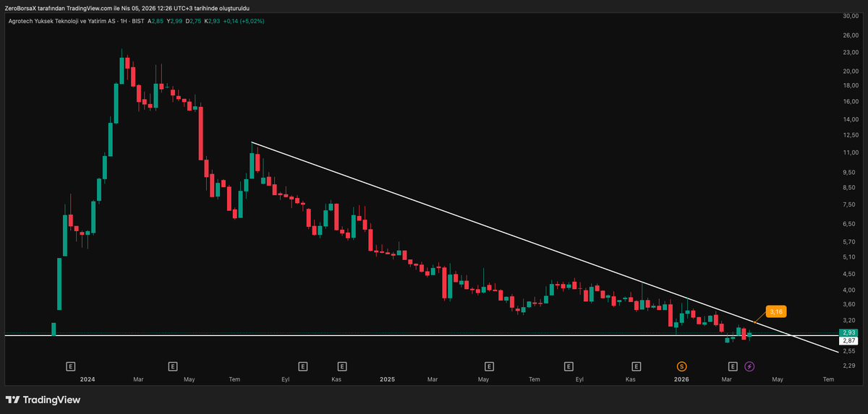Screen dimensions: 868x414
Task: Click the earnings E marker beside Kas 2025
Action: [x=637, y=366]
